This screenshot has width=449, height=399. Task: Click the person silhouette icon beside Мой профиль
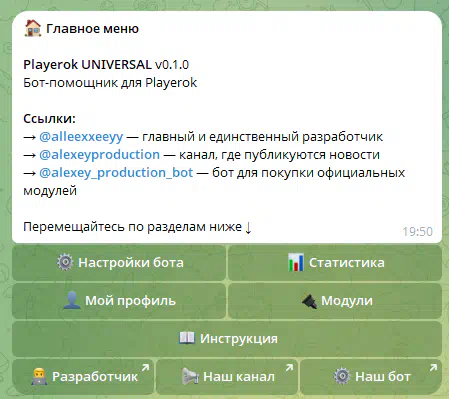72,300
